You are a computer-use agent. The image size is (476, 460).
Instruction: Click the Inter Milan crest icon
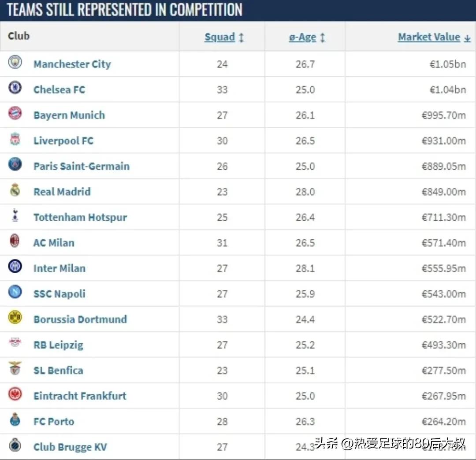point(15,267)
